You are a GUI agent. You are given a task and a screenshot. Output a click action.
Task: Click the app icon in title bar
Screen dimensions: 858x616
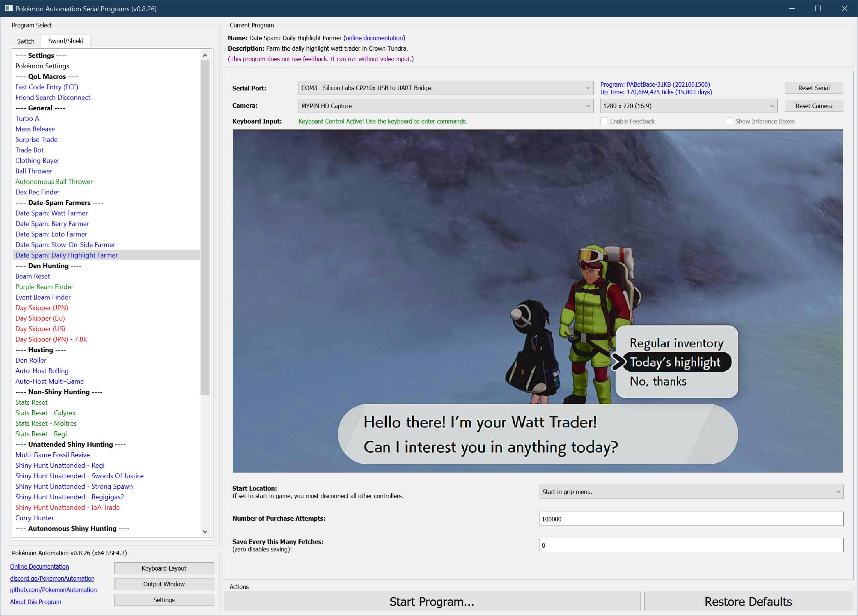(x=8, y=8)
